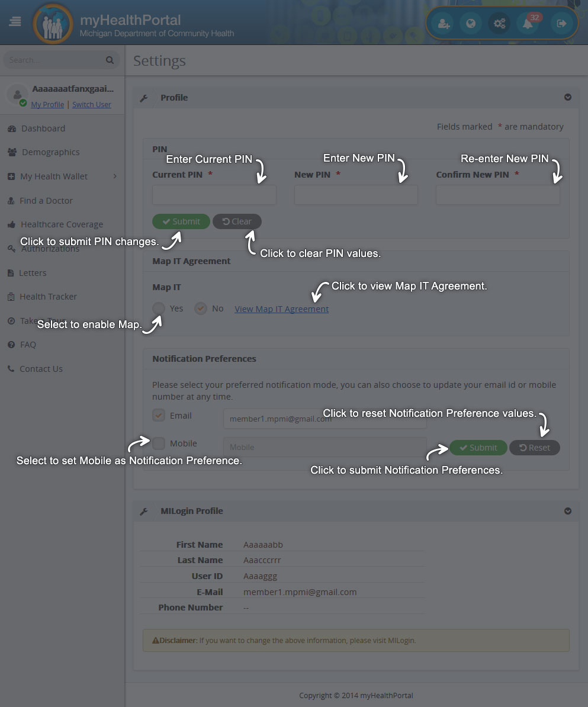Click the Health Tracker clipboard icon
The height and width of the screenshot is (707, 588).
pyautogui.click(x=11, y=297)
